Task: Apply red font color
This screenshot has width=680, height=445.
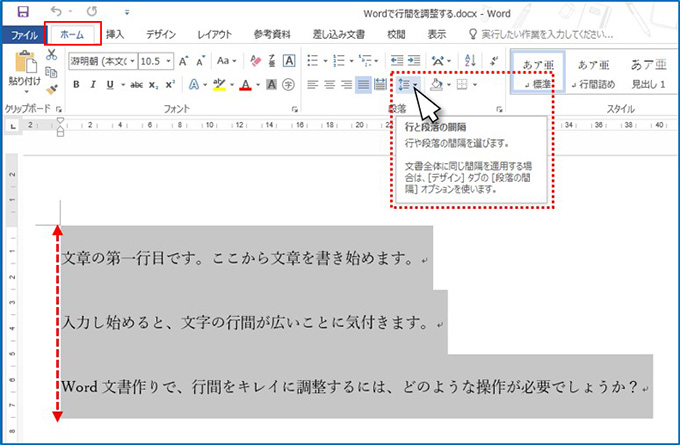Action: pyautogui.click(x=245, y=85)
